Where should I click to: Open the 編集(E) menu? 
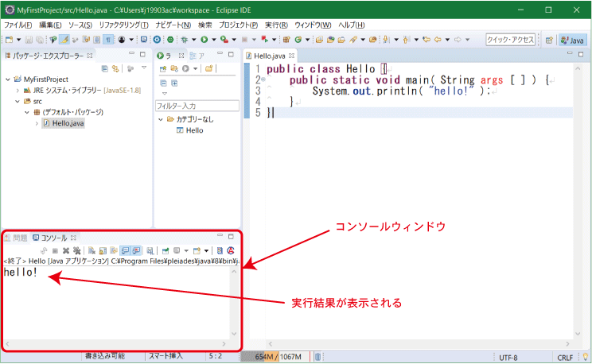pos(50,25)
